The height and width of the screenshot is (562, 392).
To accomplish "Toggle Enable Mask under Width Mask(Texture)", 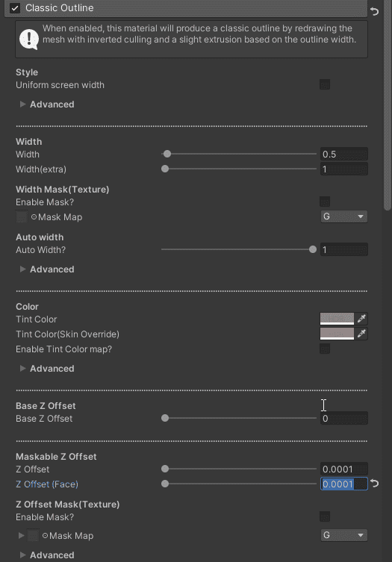I will [x=325, y=202].
